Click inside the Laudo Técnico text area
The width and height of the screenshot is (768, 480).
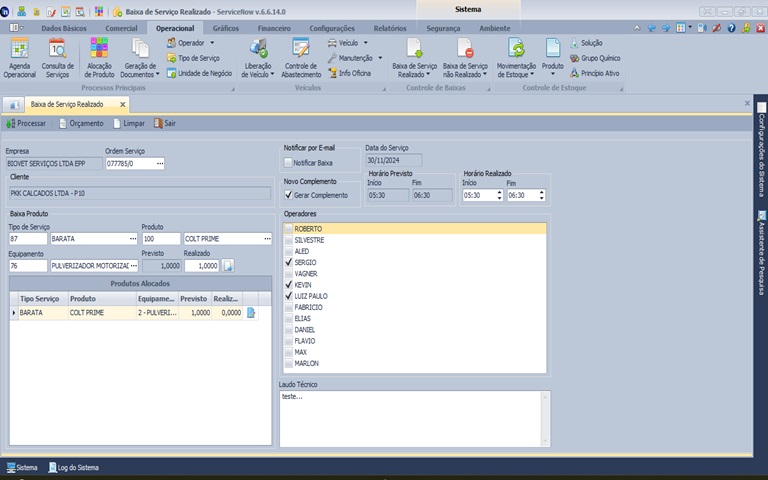412,420
